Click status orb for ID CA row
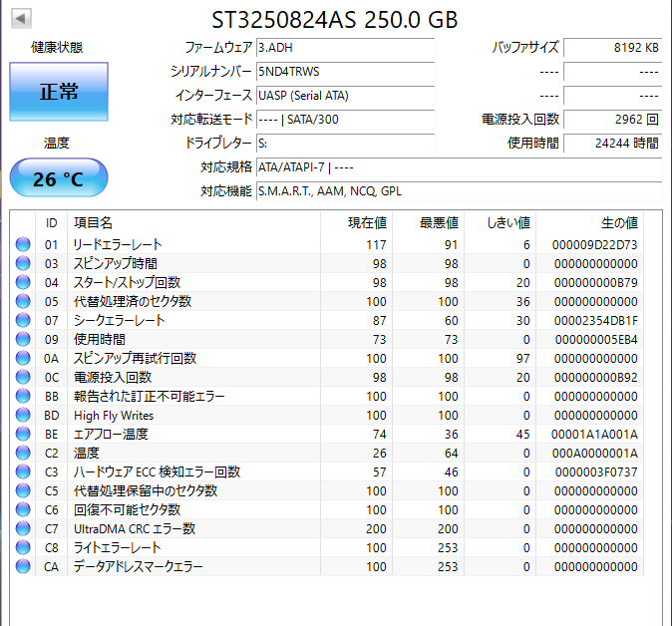The image size is (672, 626). (x=23, y=566)
